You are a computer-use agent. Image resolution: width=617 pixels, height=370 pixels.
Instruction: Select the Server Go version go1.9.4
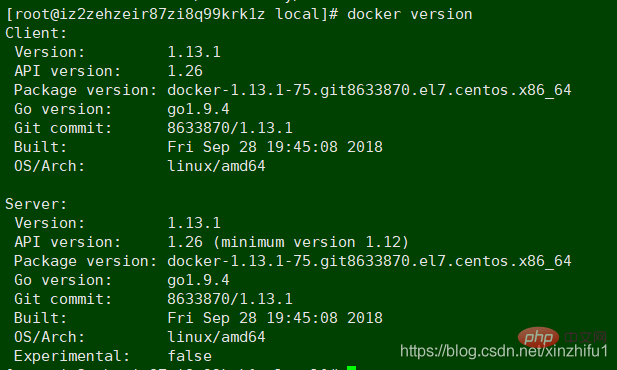[x=198, y=280]
